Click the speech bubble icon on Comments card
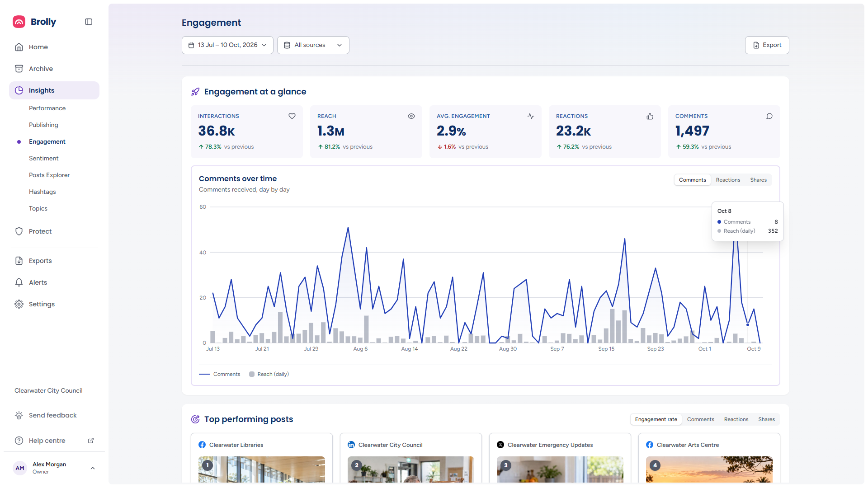 pos(769,116)
